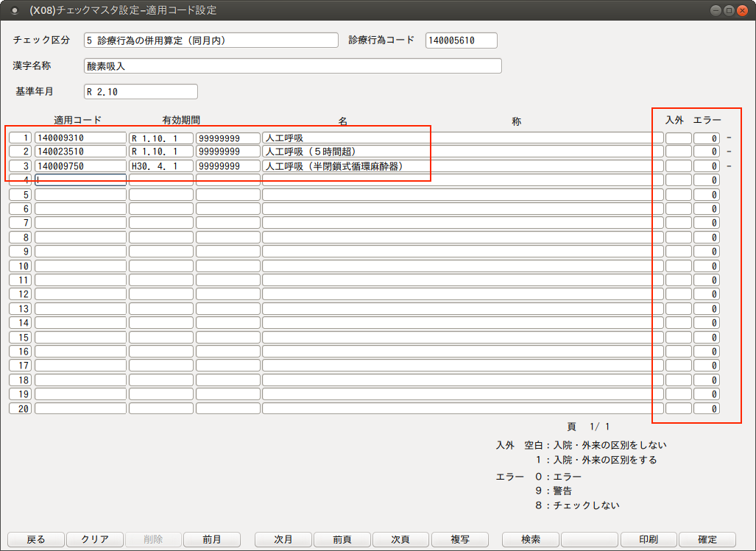
Task: Click the 前頁 (previous page) button
Action: tap(342, 539)
